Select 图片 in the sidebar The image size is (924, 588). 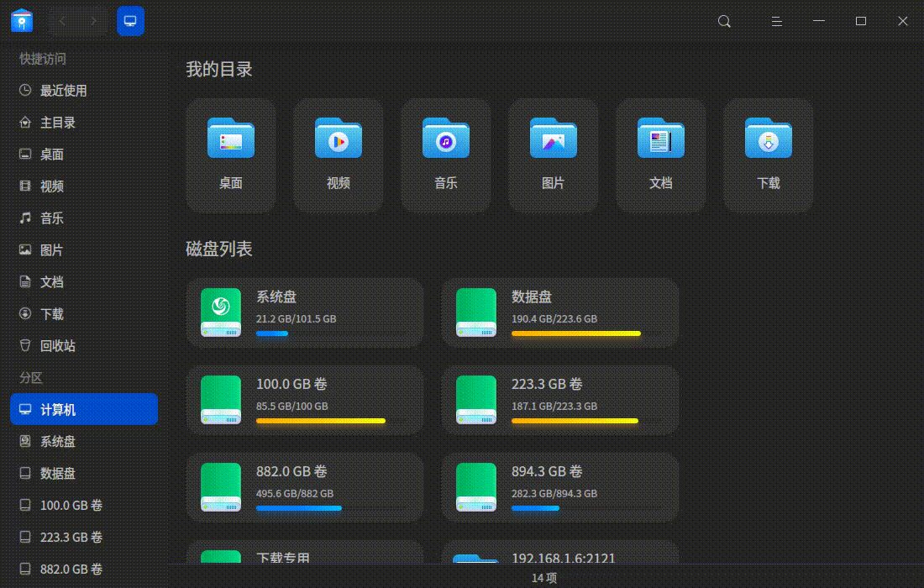pos(84,249)
